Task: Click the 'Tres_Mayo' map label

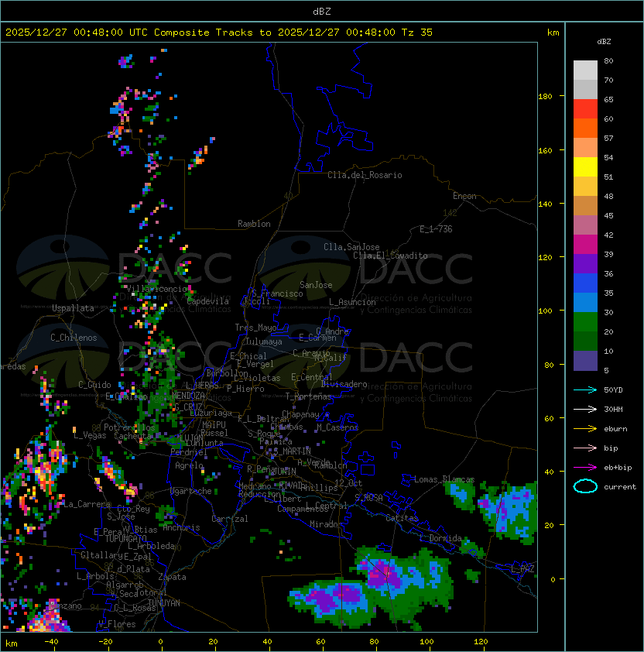Action: (x=255, y=328)
